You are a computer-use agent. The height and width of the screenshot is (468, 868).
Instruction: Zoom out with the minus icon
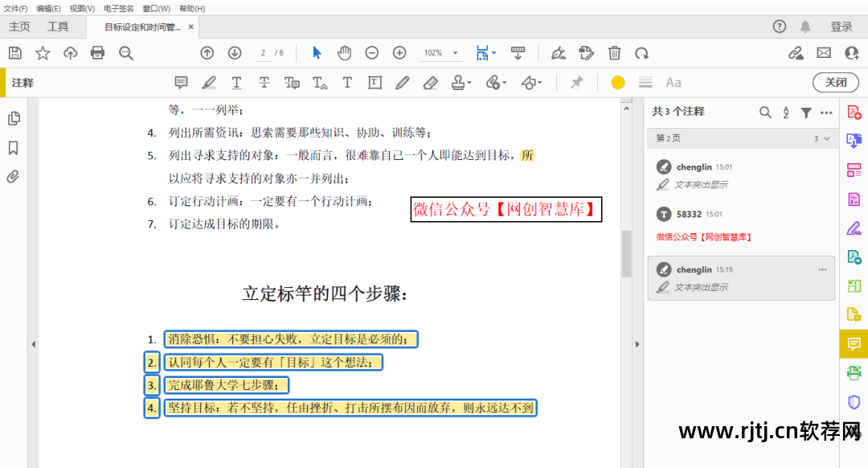[372, 53]
